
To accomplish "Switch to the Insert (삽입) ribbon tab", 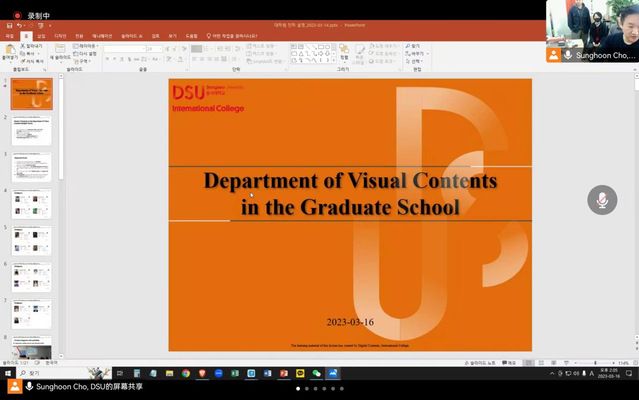I will [41, 35].
